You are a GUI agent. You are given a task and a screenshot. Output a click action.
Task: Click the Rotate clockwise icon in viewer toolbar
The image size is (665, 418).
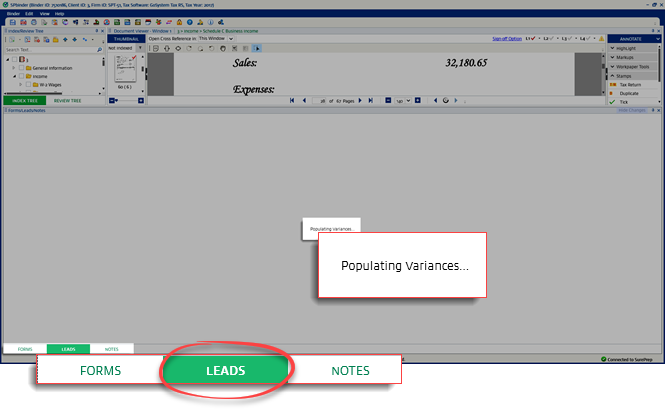[x=189, y=48]
